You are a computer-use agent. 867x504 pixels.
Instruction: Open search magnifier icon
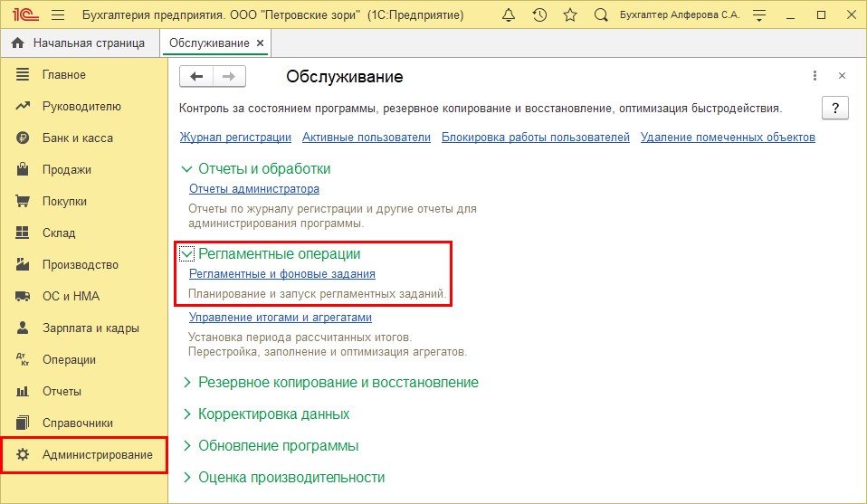(x=601, y=14)
